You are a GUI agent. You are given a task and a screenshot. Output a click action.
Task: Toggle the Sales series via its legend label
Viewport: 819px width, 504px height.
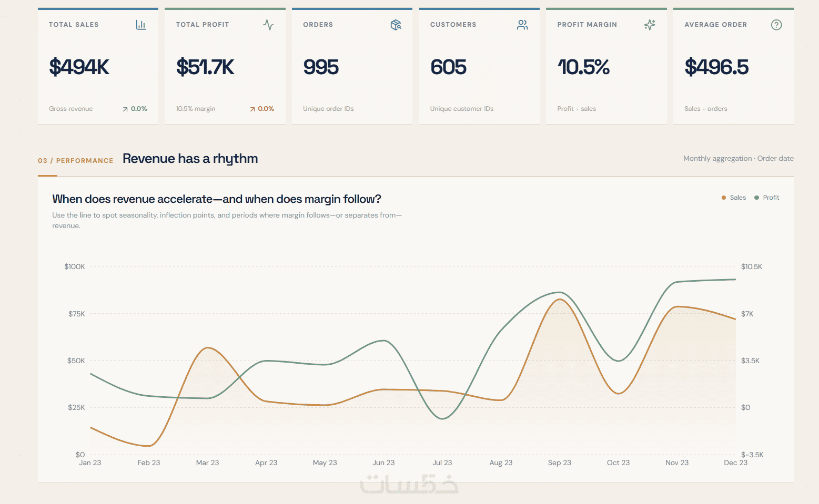tap(738, 198)
